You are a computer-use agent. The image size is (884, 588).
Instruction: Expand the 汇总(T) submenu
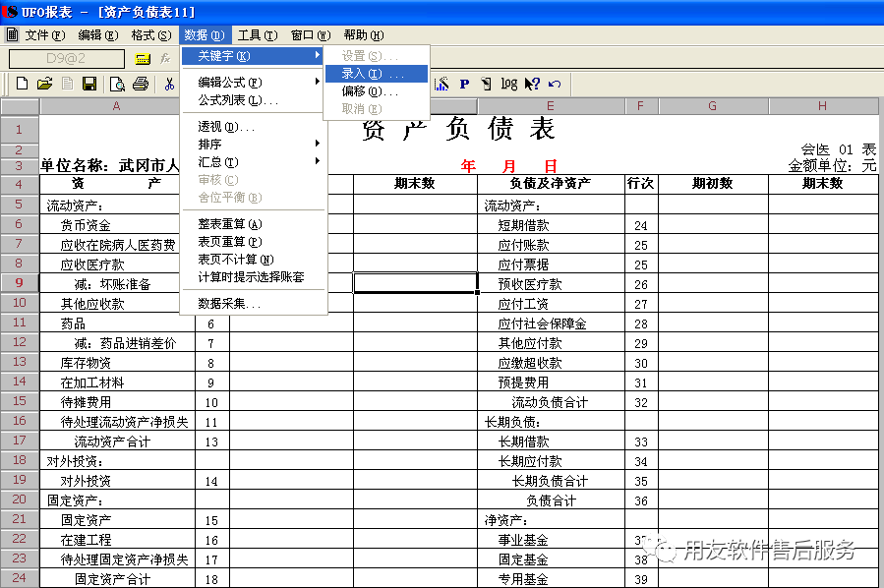253,162
